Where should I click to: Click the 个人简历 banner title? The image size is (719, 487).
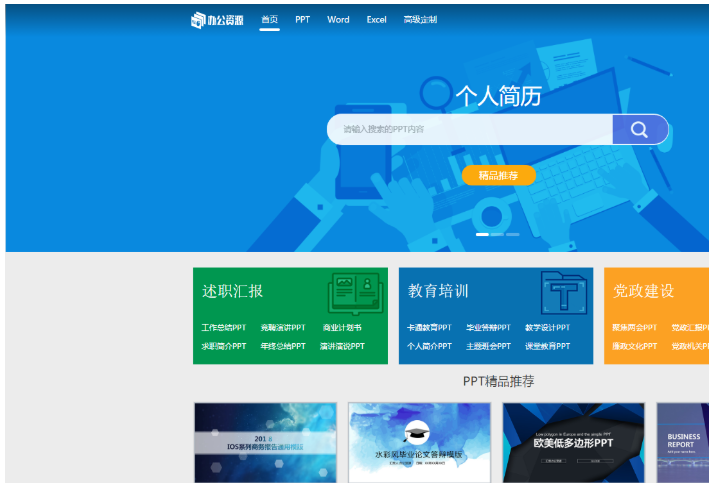click(x=498, y=96)
